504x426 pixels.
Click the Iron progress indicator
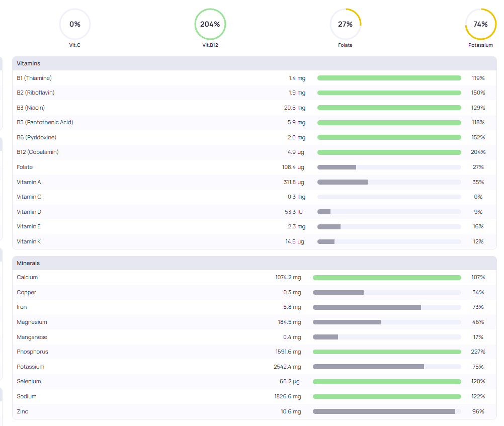click(x=387, y=307)
